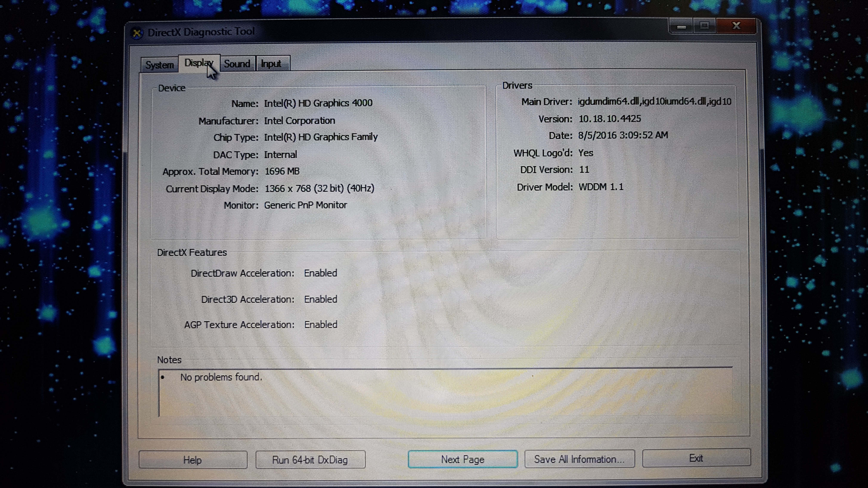Click the DirectX icon in title bar

coord(137,33)
